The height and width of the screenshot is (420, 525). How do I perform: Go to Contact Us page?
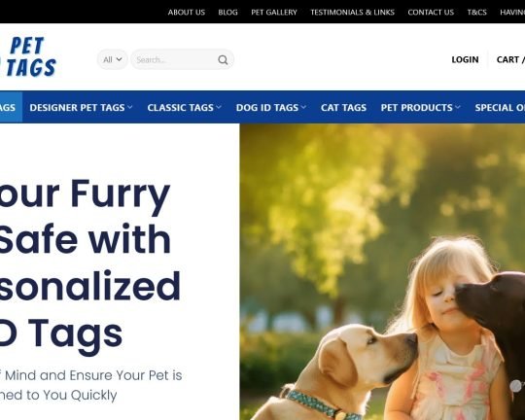(431, 13)
